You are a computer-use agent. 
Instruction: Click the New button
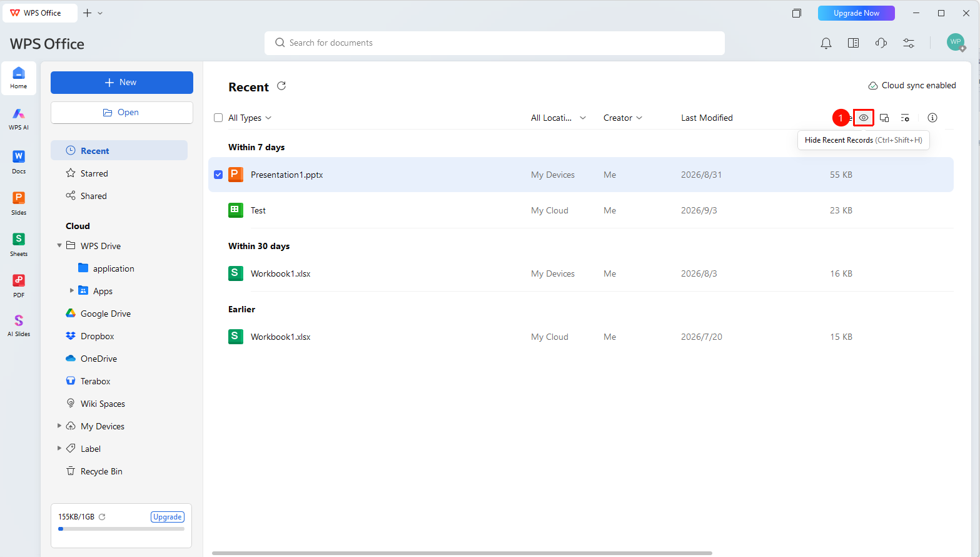[122, 83]
